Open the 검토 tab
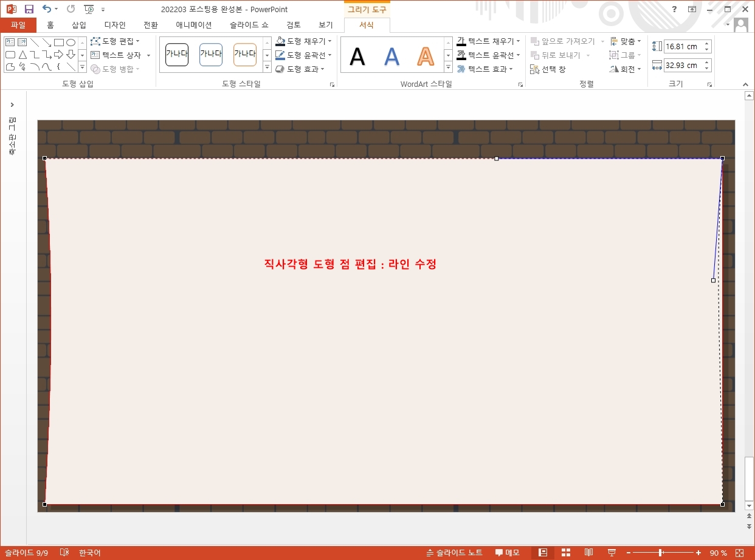The width and height of the screenshot is (755, 560). [294, 25]
